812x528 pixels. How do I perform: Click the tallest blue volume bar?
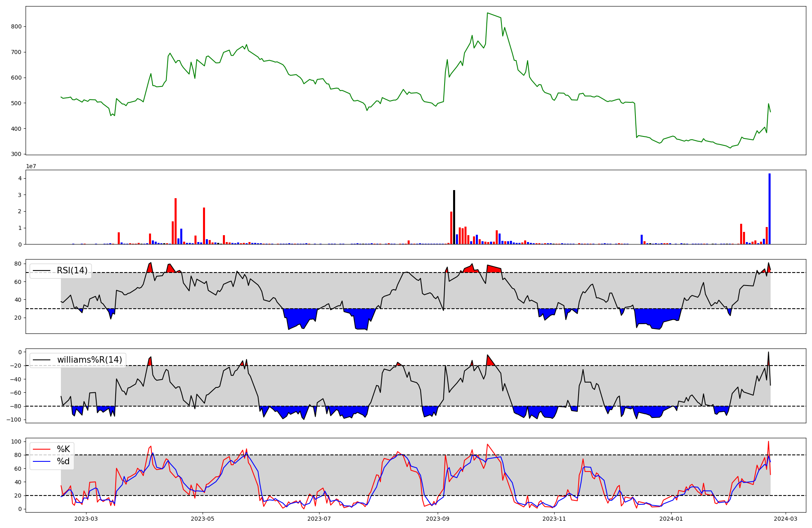pos(769,209)
